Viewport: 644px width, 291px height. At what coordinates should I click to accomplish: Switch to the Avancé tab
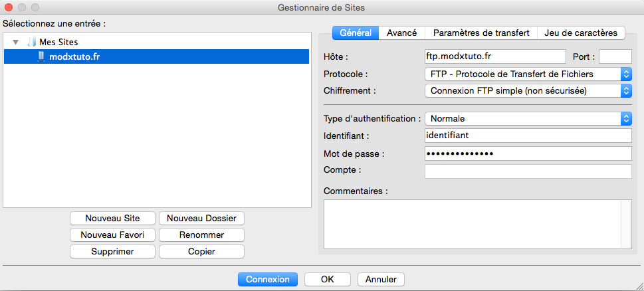click(x=401, y=33)
